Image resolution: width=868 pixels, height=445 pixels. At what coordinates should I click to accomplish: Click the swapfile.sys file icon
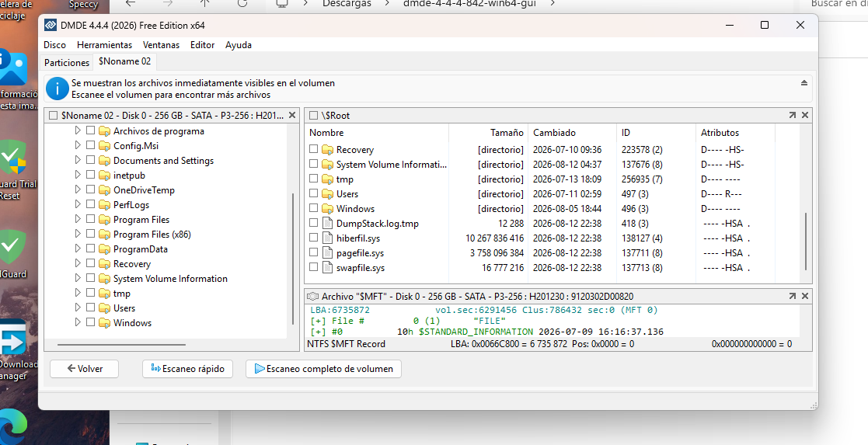[327, 267]
